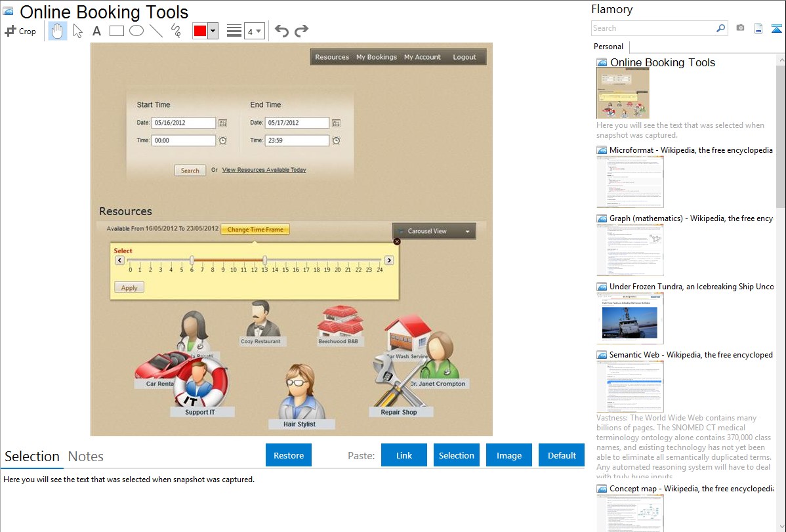The height and width of the screenshot is (532, 786).
Task: Pick the rectangle shape tool
Action: (x=117, y=31)
